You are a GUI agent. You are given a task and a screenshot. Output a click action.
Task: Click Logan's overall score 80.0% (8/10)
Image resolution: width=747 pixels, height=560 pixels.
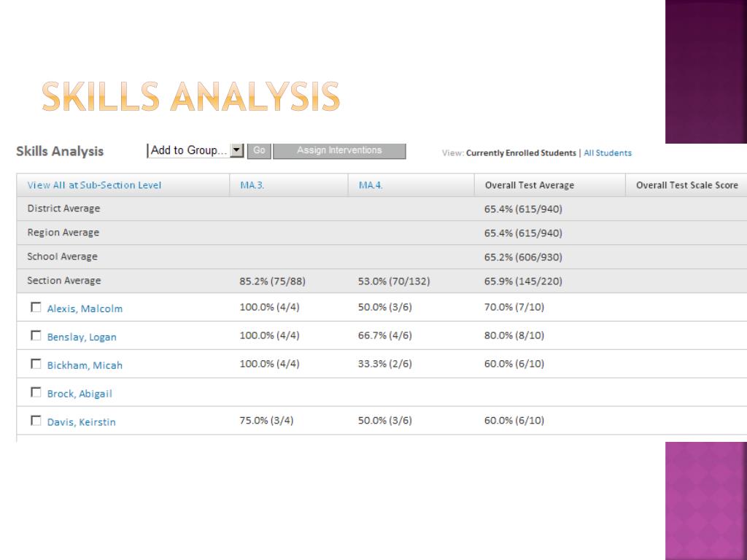tap(514, 335)
